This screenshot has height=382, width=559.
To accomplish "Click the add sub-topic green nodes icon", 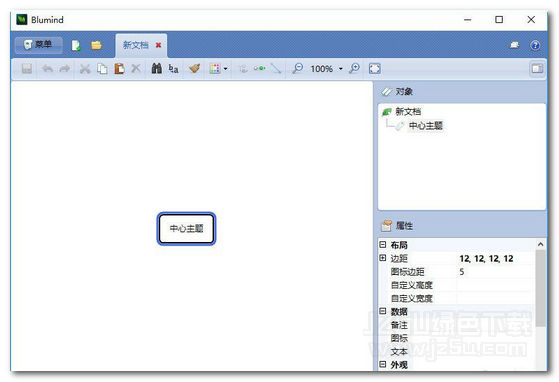I will 259,68.
